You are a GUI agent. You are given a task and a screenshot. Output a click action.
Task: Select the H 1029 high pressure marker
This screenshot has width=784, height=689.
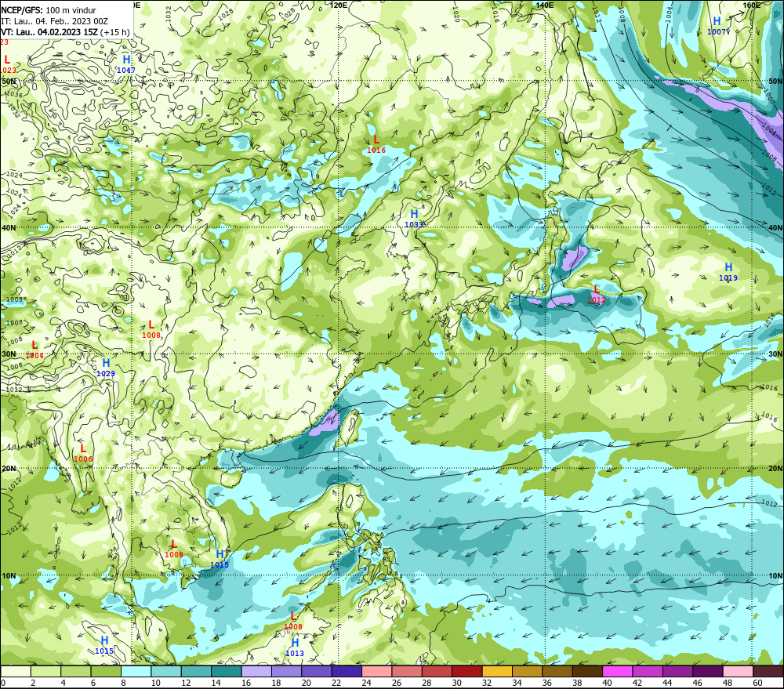[x=106, y=368]
